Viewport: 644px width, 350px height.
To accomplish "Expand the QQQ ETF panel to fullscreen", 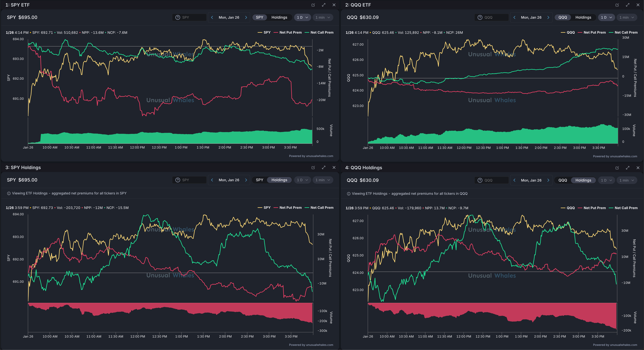I will (x=627, y=5).
